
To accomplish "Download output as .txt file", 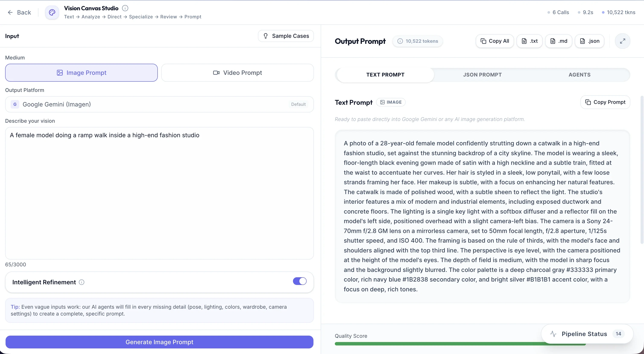I will pyautogui.click(x=530, y=41).
